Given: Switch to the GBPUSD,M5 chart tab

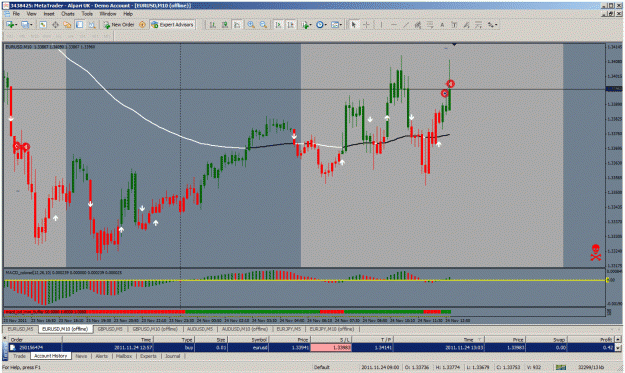Looking at the screenshot, I should click(110, 329).
